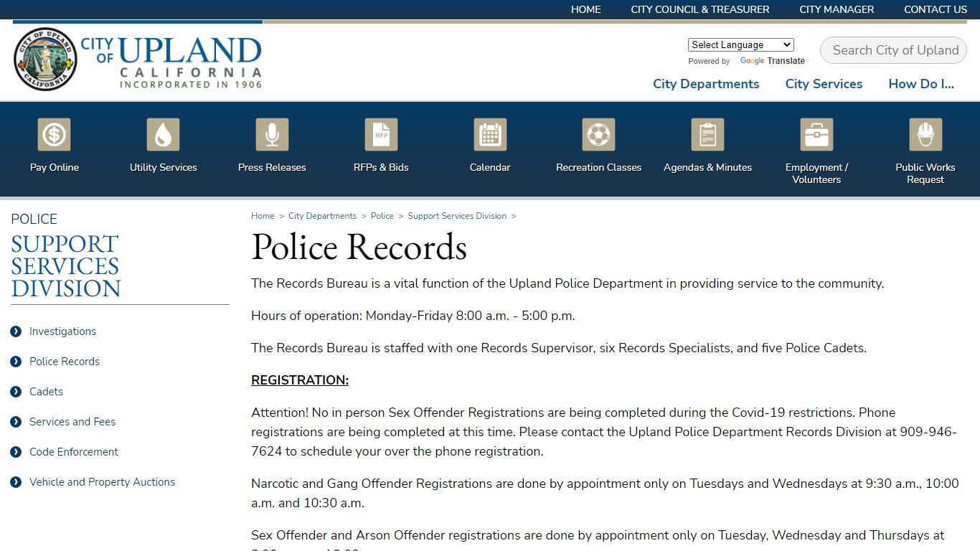Click the Pay Online label text
Viewport: 980px width, 551px height.
pyautogui.click(x=55, y=167)
